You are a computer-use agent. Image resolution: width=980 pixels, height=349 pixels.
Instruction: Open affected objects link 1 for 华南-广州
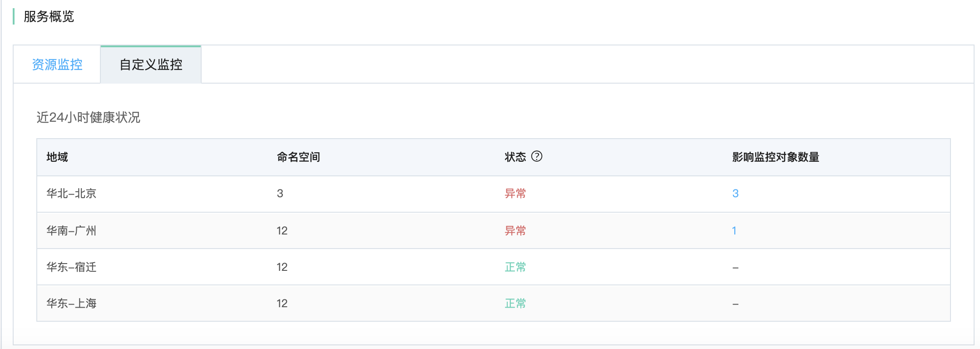[x=734, y=231]
